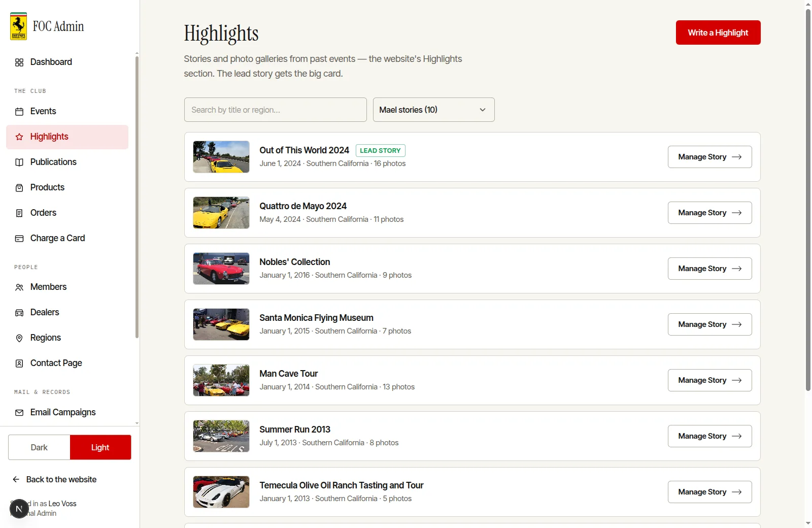
Task: Click arrow on Nobles' Collection Manage Story
Action: tap(737, 269)
